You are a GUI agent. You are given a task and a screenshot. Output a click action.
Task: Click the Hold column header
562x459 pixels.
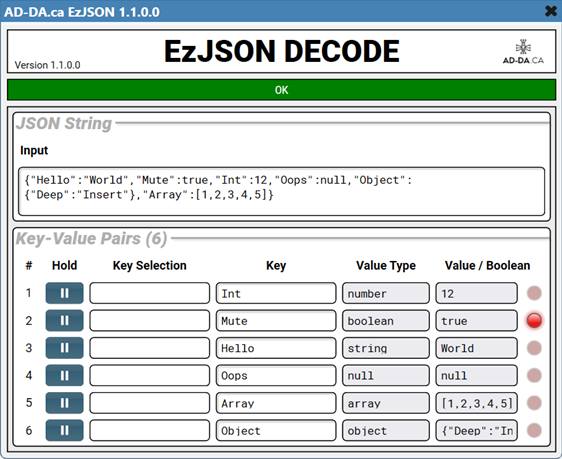[x=65, y=266]
